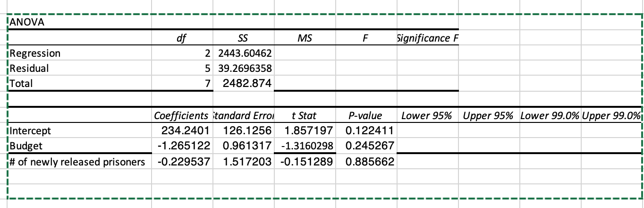Select empty Regression MS cell
The image size is (644, 208).
305,53
